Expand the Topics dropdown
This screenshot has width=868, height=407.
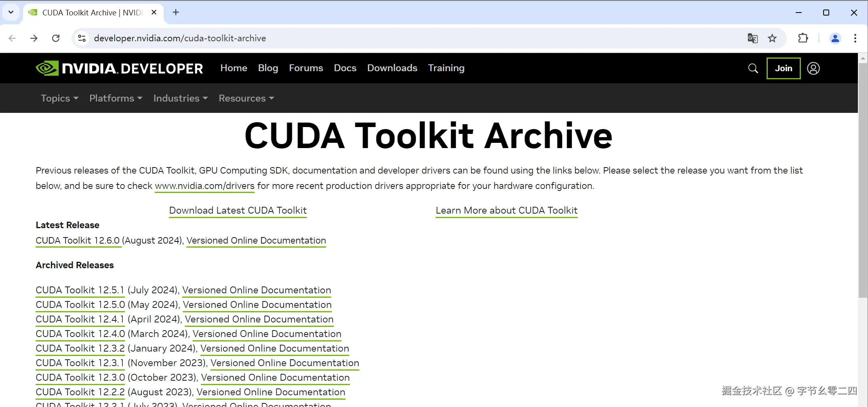(x=59, y=98)
